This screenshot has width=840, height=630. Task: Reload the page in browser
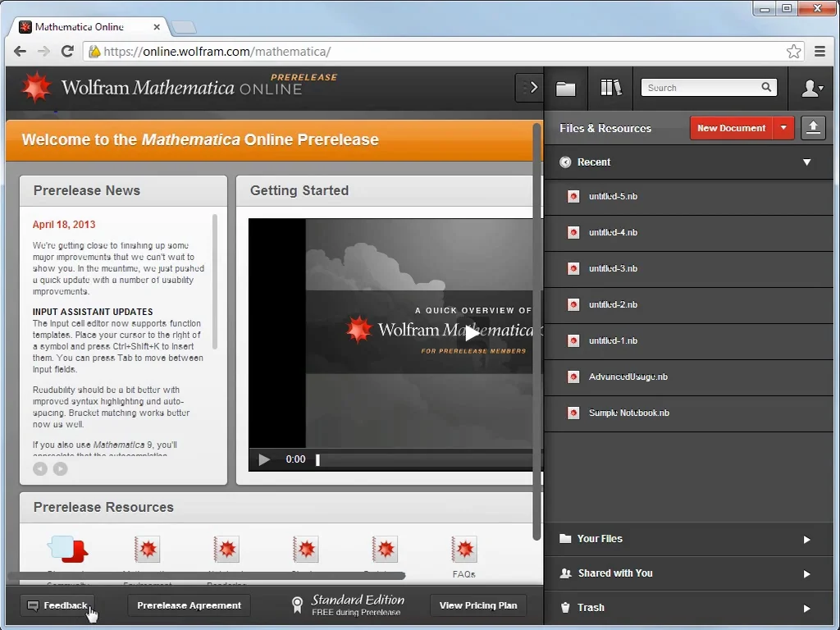tap(68, 52)
